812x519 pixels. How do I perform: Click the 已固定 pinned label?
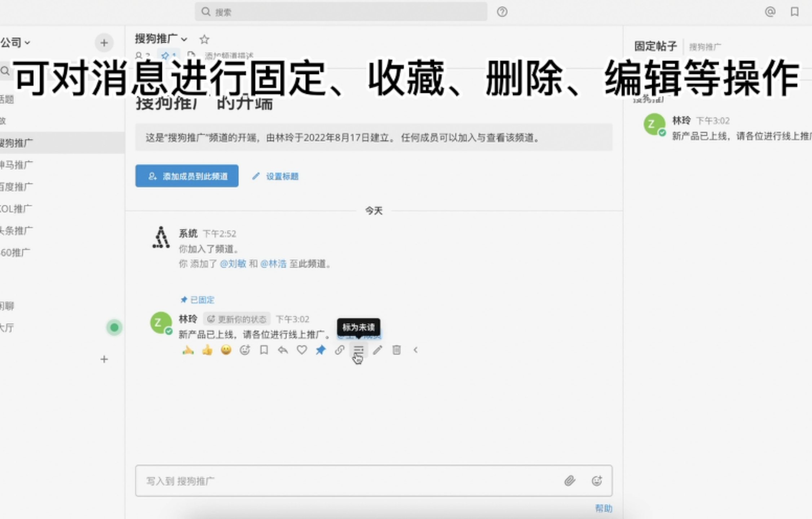198,300
